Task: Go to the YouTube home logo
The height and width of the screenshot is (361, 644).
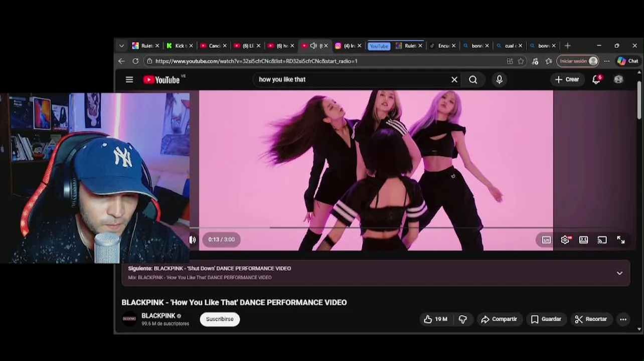Action: (162, 79)
